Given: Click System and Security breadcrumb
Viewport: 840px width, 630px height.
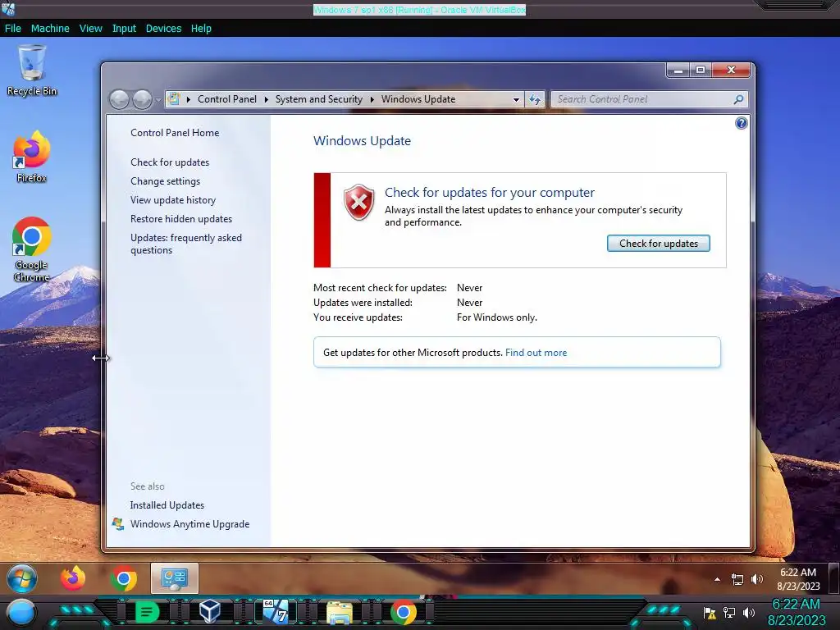Looking at the screenshot, I should [x=319, y=99].
